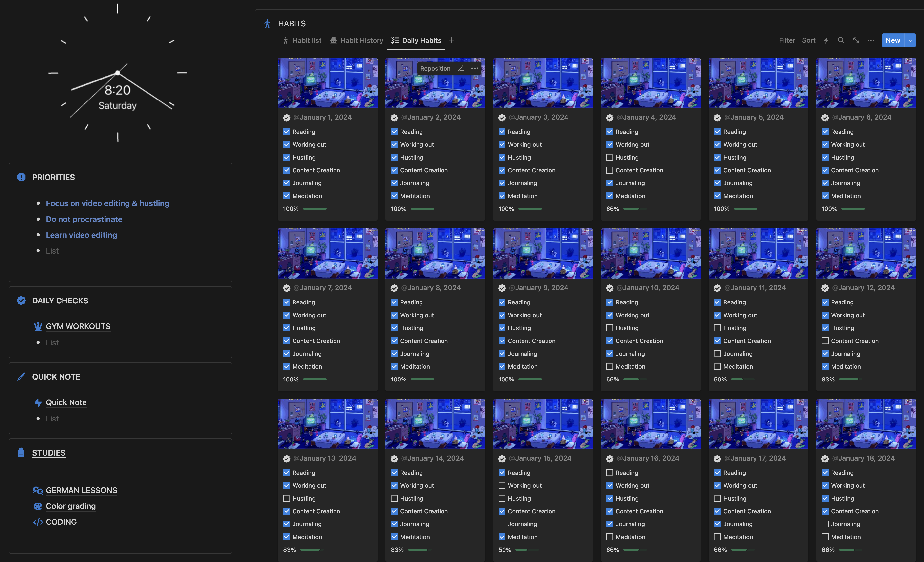Open Focus on video editing & hustling link
This screenshot has width=924, height=562.
click(x=108, y=203)
